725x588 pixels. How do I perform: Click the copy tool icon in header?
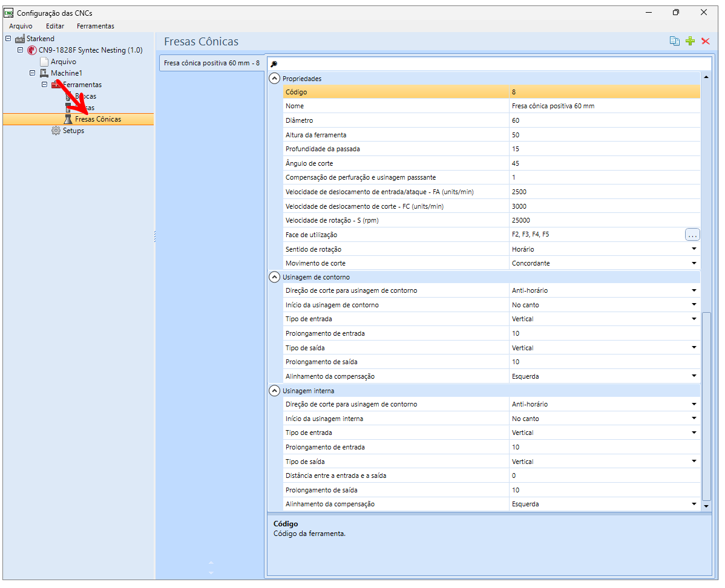tap(674, 41)
